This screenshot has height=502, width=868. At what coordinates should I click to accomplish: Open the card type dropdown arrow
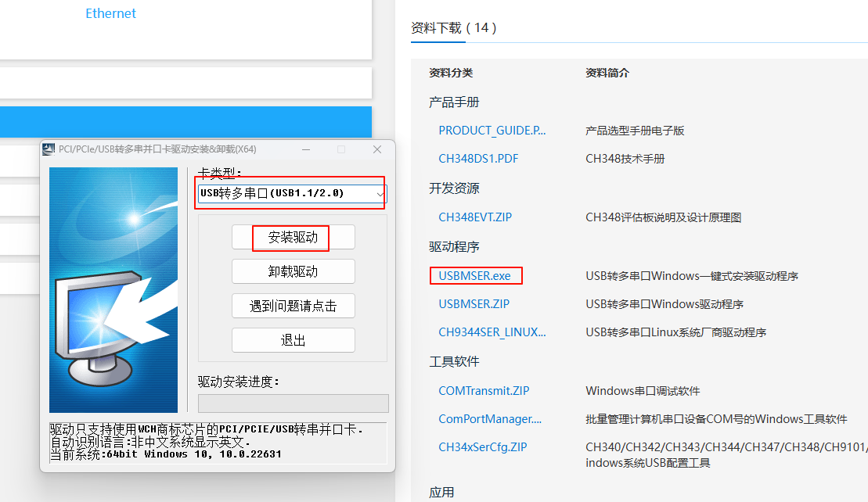tap(380, 193)
